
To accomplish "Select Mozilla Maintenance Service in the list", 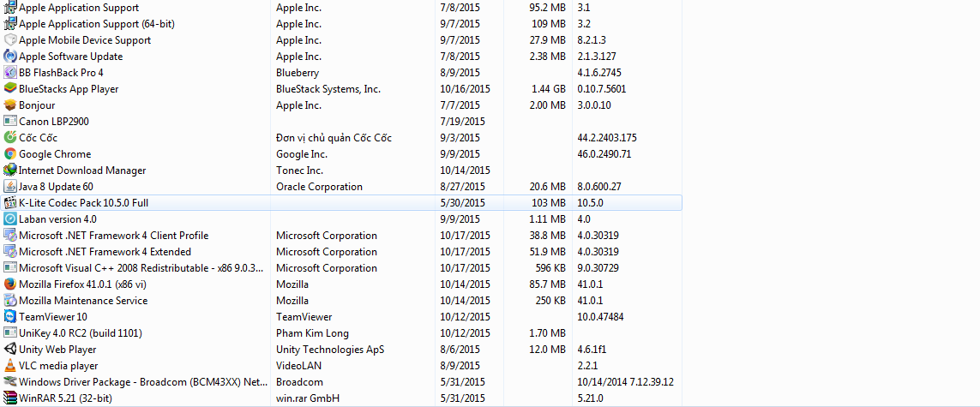I will click(83, 301).
